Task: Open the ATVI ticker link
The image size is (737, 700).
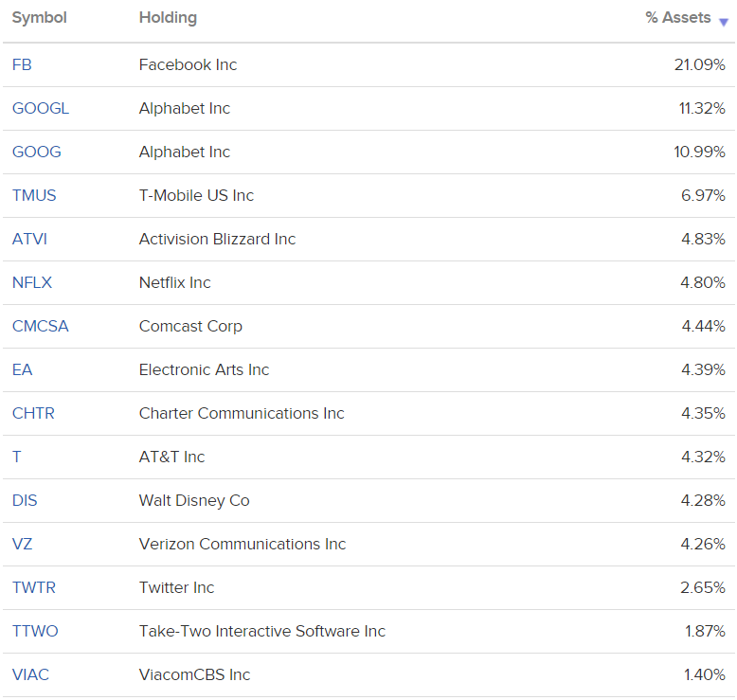Action: click(x=29, y=239)
